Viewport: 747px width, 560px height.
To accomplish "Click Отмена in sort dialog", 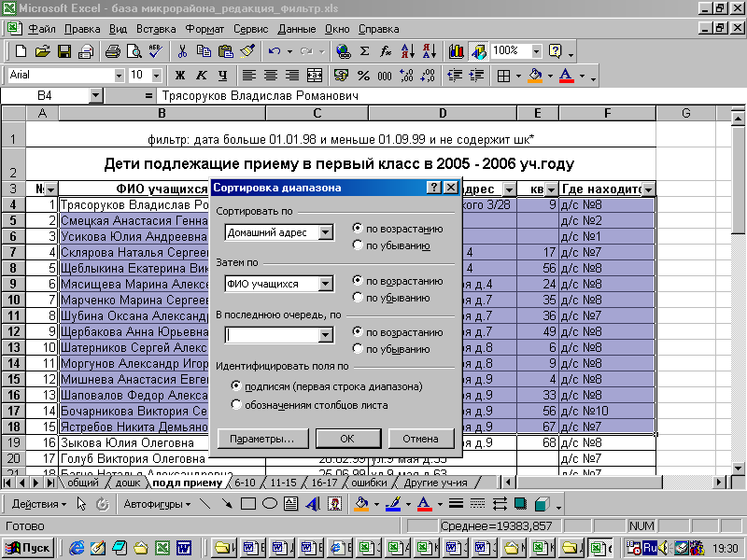I will point(420,439).
